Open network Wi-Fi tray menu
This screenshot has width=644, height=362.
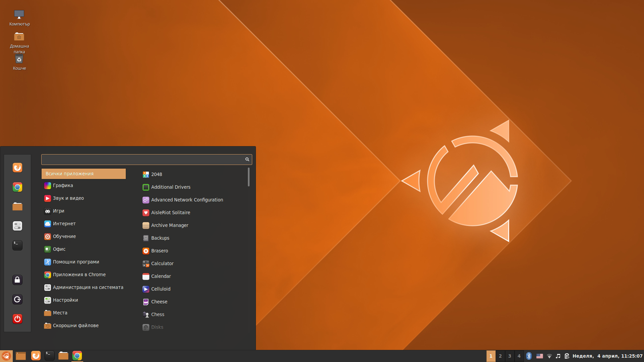[549, 356]
